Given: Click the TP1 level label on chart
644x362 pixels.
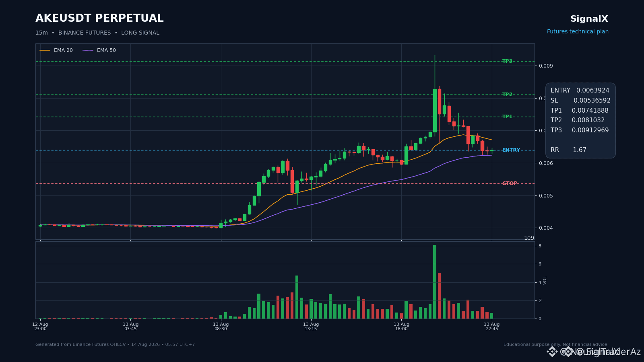Looking at the screenshot, I should pyautogui.click(x=507, y=117).
